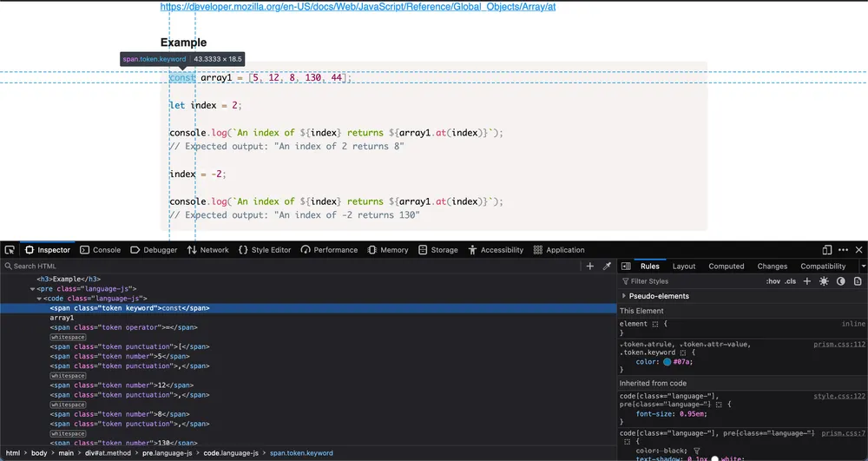Highlight elements matching the element rule selector
Screen dimensions: 868x461
(655, 324)
